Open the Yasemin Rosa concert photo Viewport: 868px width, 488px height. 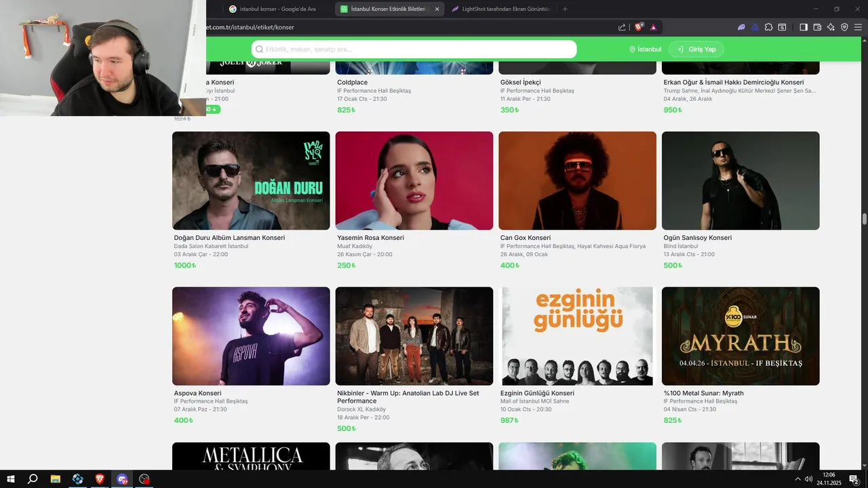(414, 180)
